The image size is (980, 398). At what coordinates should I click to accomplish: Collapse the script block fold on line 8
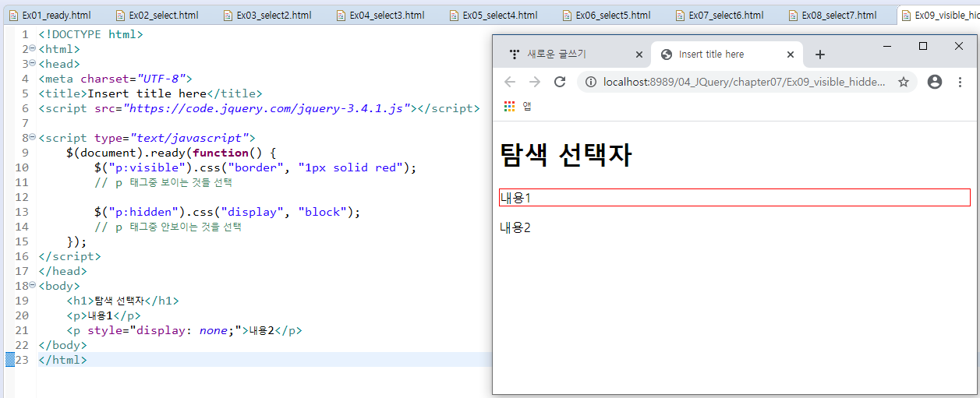(x=32, y=137)
